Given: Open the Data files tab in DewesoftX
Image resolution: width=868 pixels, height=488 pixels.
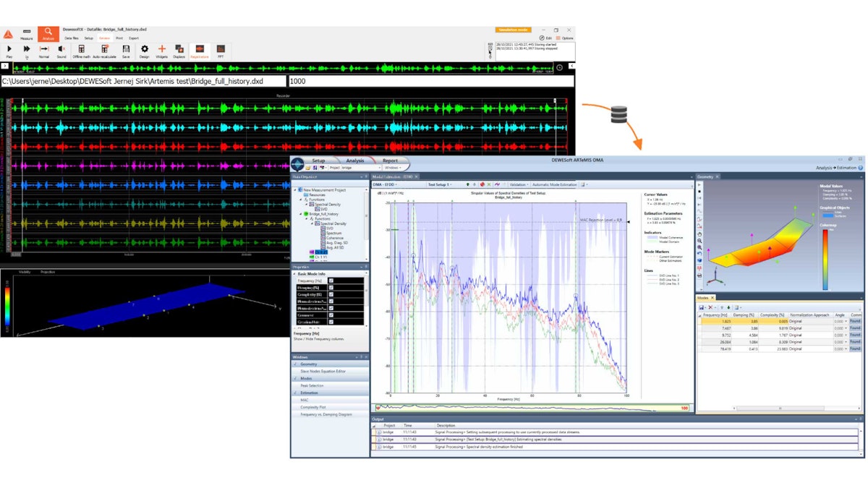Looking at the screenshot, I should pyautogui.click(x=72, y=38).
